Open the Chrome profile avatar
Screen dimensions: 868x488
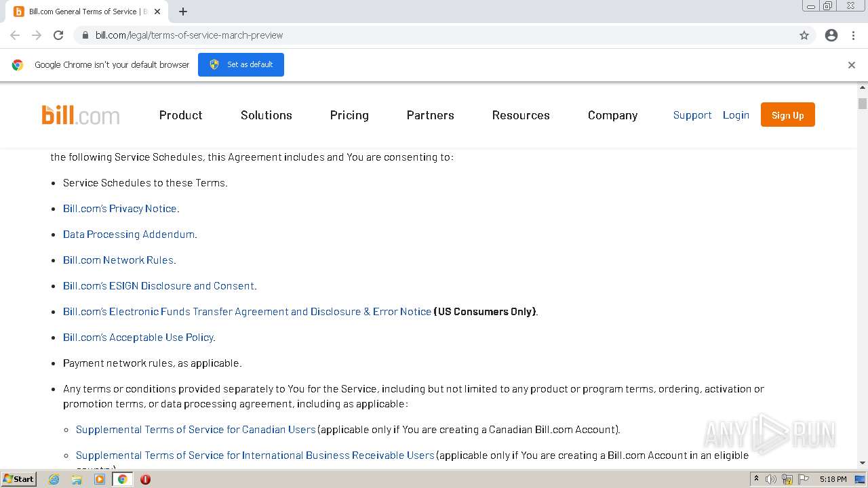[x=831, y=35]
